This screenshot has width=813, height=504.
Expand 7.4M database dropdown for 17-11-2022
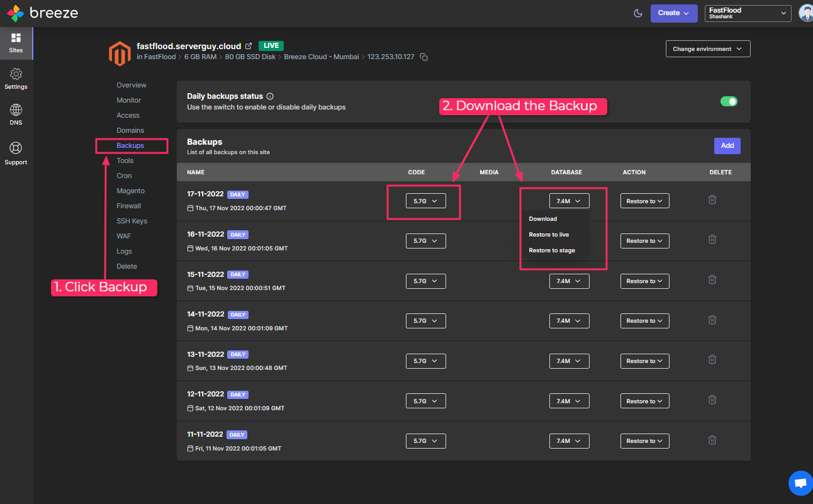coord(569,201)
